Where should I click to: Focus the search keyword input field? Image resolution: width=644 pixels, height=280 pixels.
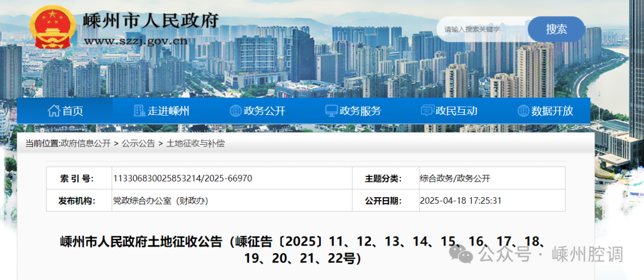pyautogui.click(x=482, y=29)
